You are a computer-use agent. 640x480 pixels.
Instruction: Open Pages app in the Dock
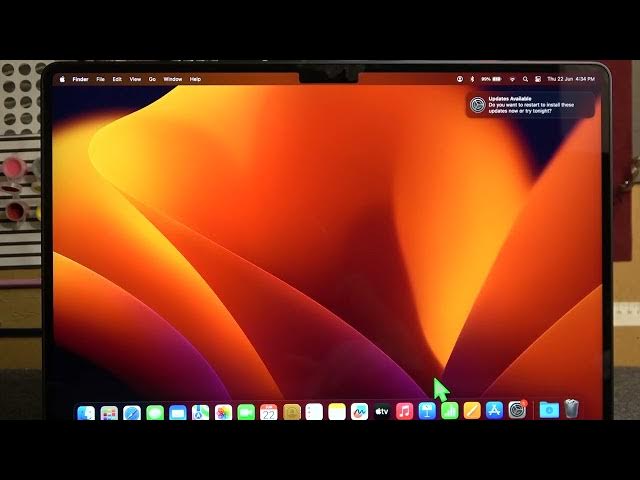pyautogui.click(x=472, y=411)
